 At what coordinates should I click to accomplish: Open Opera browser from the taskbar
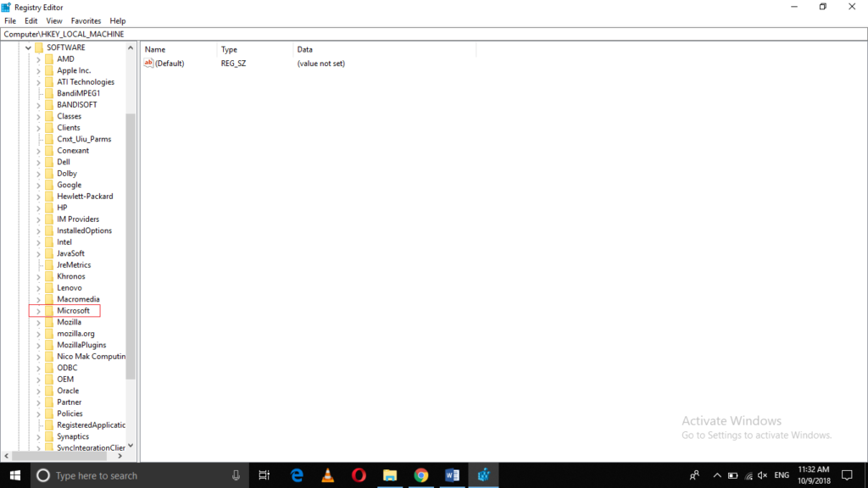pos(359,475)
